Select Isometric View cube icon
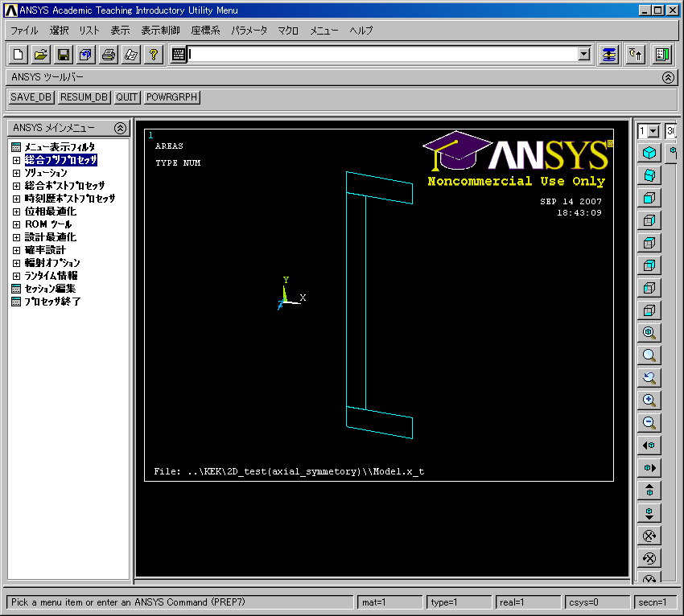The width and height of the screenshot is (684, 616). tap(649, 153)
